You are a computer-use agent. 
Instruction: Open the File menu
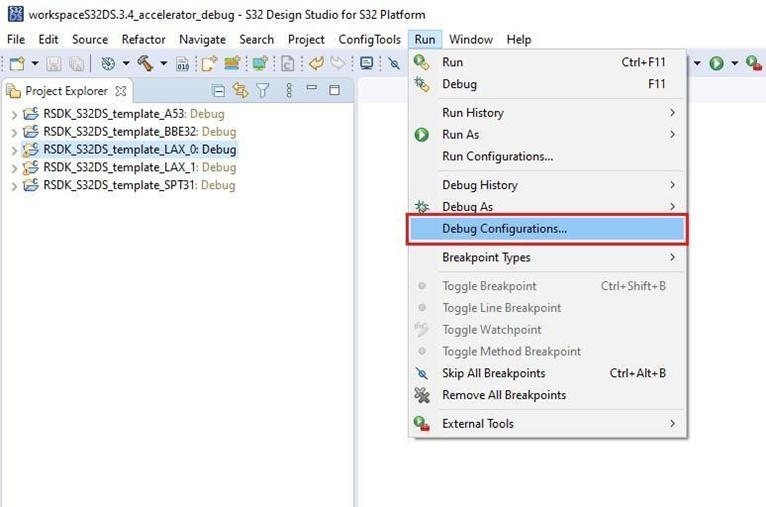tap(16, 40)
